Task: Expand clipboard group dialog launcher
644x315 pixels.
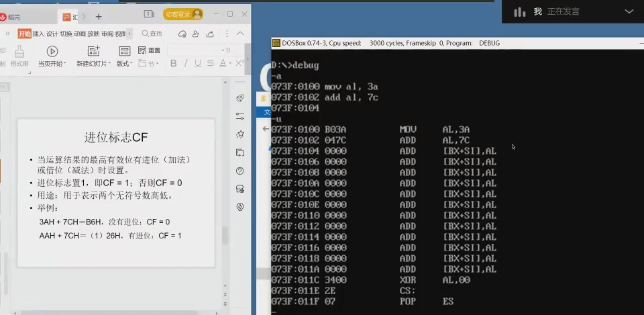Action: (29, 73)
